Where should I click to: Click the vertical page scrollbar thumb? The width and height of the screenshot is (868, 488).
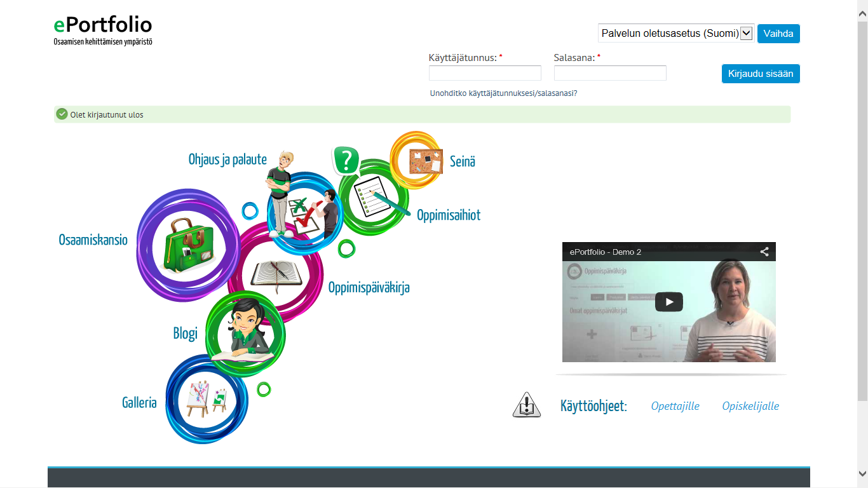(862, 211)
